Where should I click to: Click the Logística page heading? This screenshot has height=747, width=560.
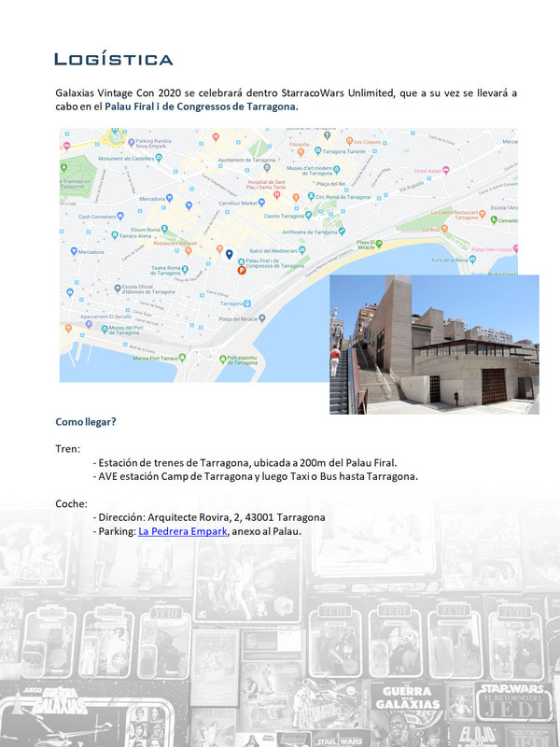coord(113,60)
